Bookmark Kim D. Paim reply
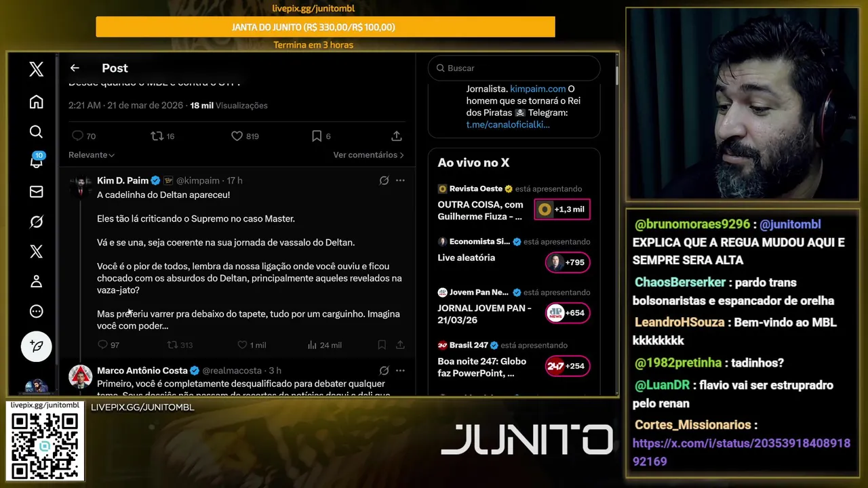 point(382,345)
